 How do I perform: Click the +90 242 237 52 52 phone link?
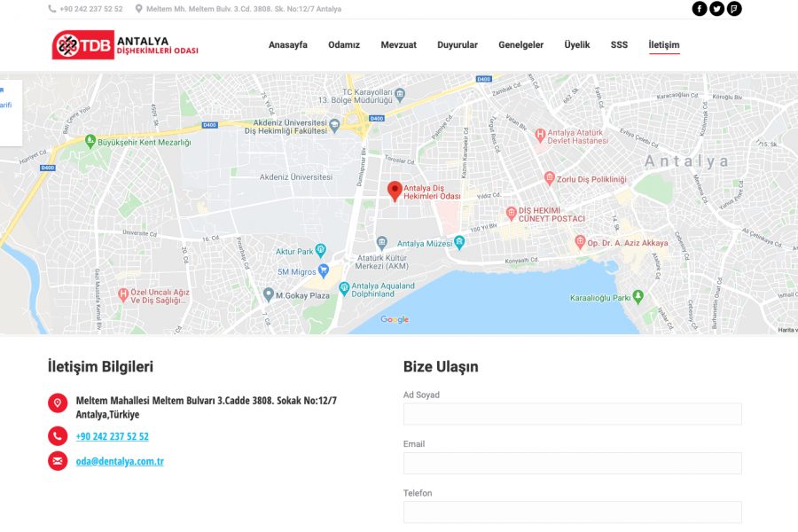112,436
